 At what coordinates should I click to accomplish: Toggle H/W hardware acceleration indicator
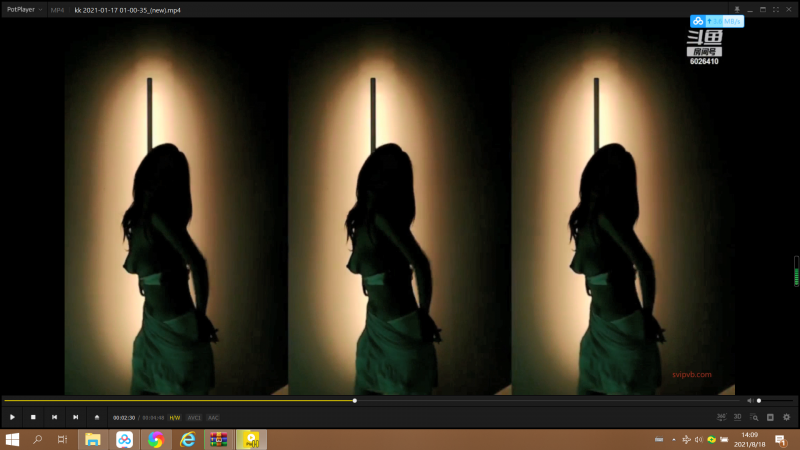(x=174, y=417)
